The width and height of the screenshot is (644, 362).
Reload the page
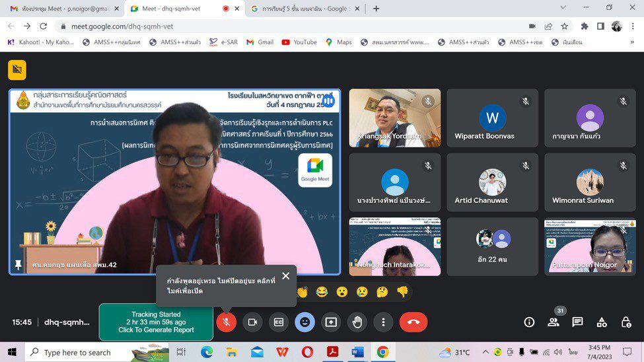pyautogui.click(x=43, y=26)
